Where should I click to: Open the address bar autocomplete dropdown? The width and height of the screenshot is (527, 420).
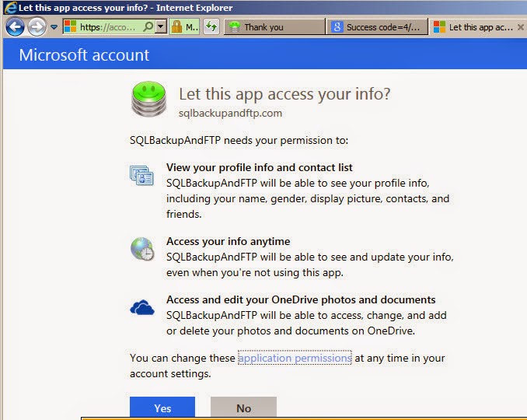[x=161, y=26]
